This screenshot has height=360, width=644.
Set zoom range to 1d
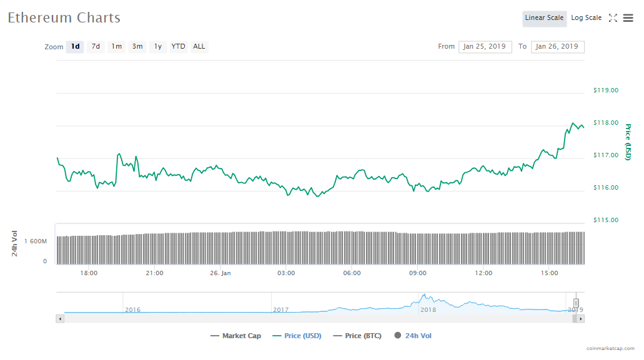75,47
